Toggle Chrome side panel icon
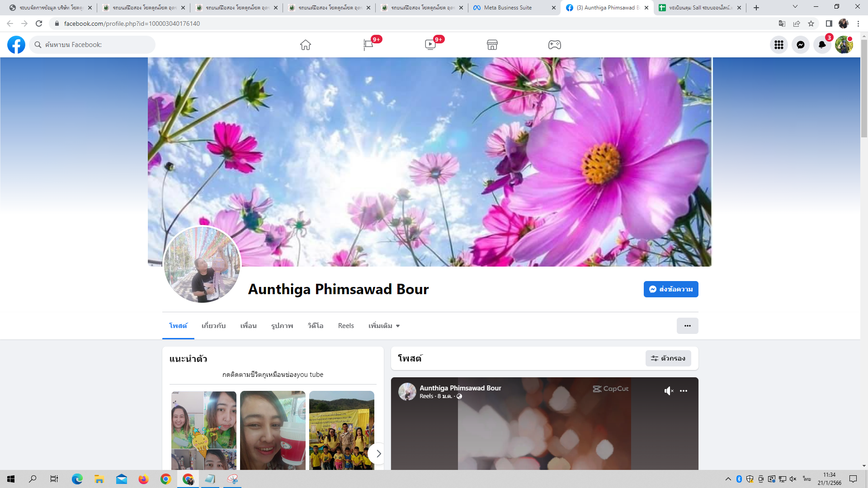 (829, 23)
